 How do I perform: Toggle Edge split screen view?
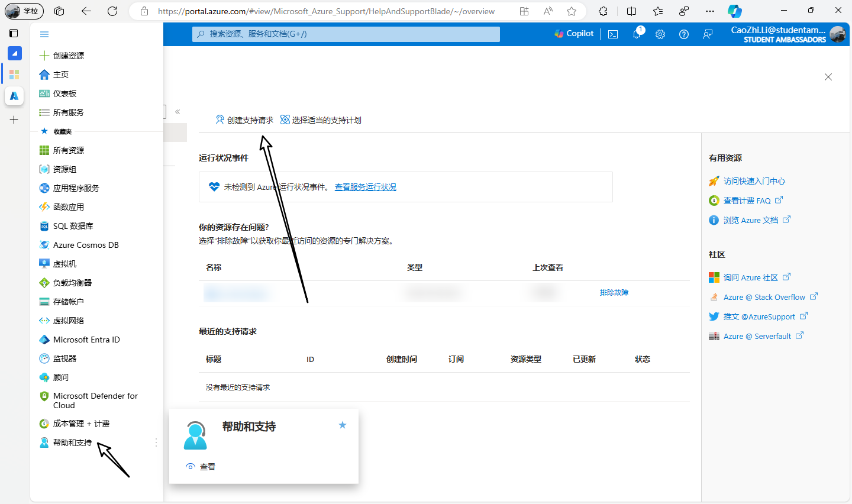pos(631,11)
